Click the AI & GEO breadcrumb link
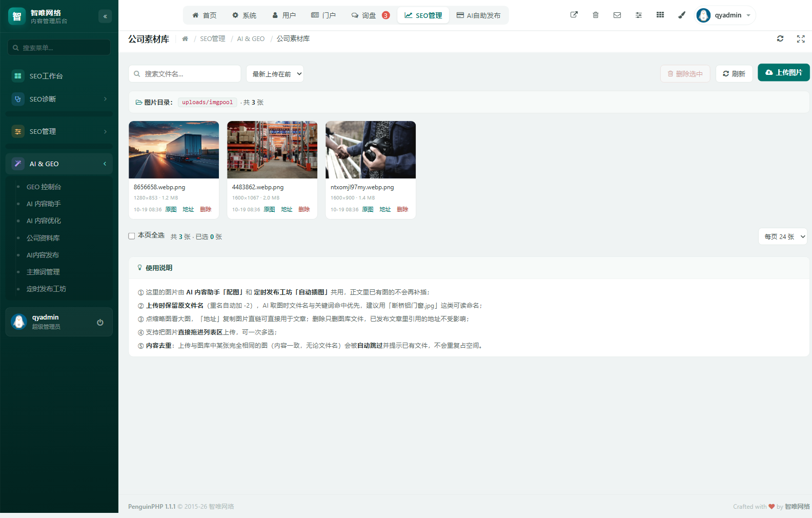The height and width of the screenshot is (518, 812). (x=251, y=39)
